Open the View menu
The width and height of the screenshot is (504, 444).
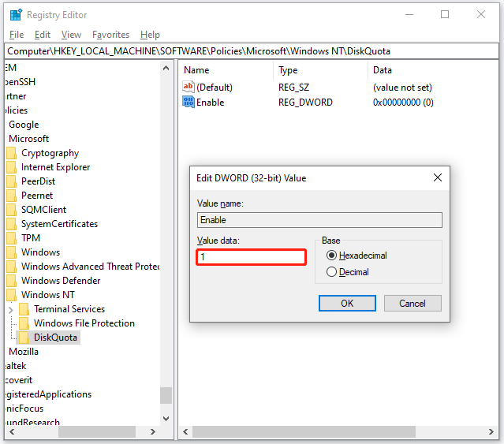point(71,35)
